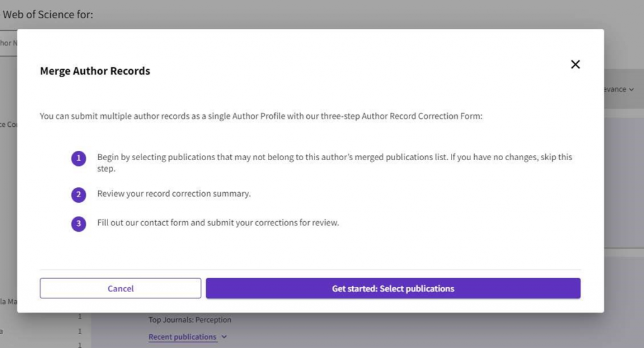644x348 pixels.
Task: Close the Merge Author Records dialog
Action: tap(575, 64)
